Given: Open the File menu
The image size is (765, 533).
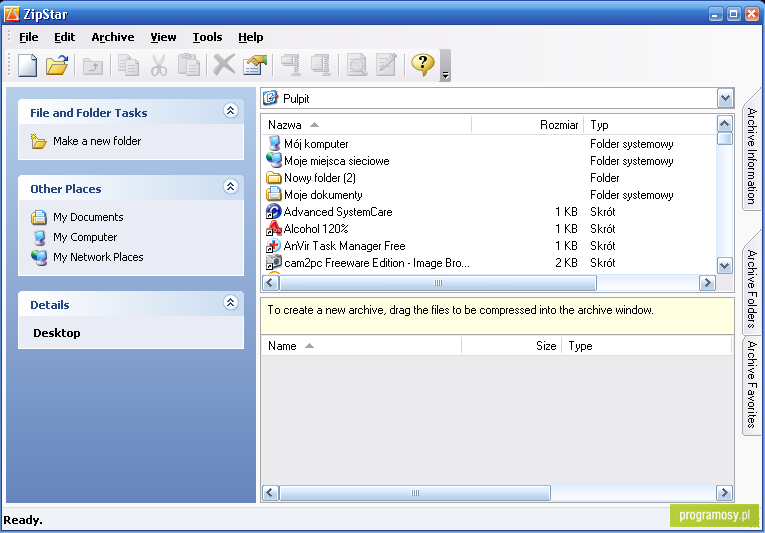Looking at the screenshot, I should coord(28,37).
